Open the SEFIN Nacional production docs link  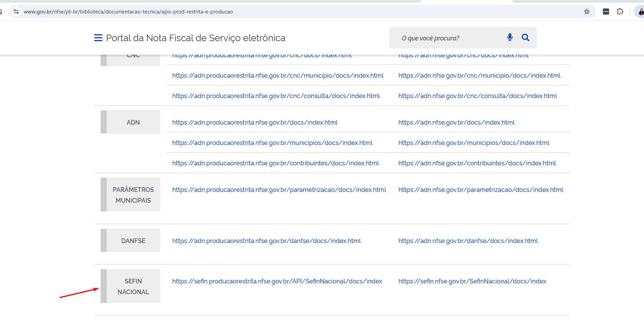point(472,281)
